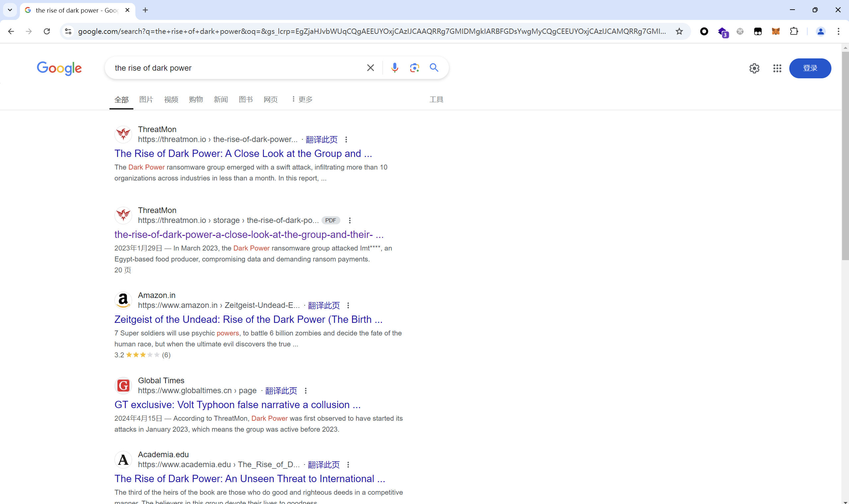849x504 pixels.
Task: Click the Amazon favicon icon
Action: click(x=123, y=300)
